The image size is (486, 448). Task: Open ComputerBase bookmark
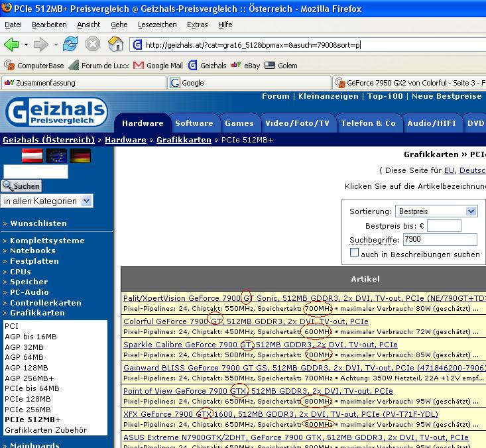point(34,66)
